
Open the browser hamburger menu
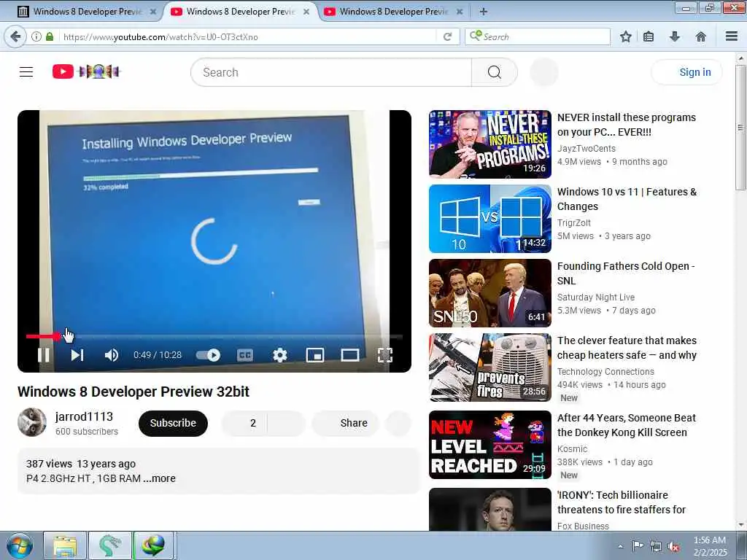732,36
